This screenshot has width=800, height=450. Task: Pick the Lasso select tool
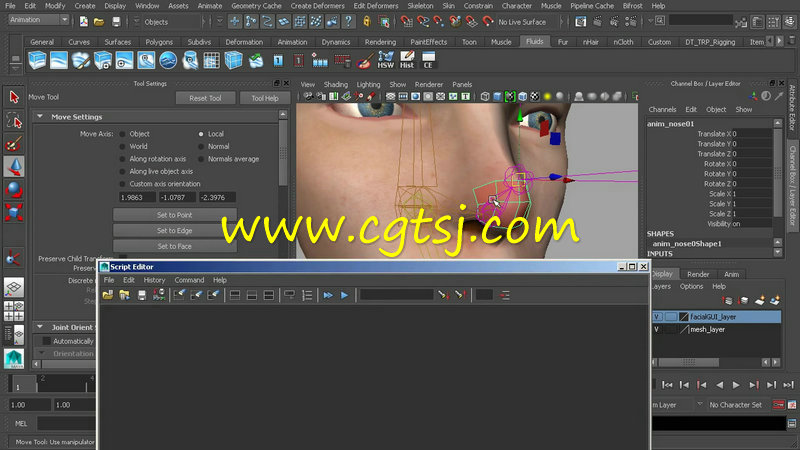pos(14,120)
